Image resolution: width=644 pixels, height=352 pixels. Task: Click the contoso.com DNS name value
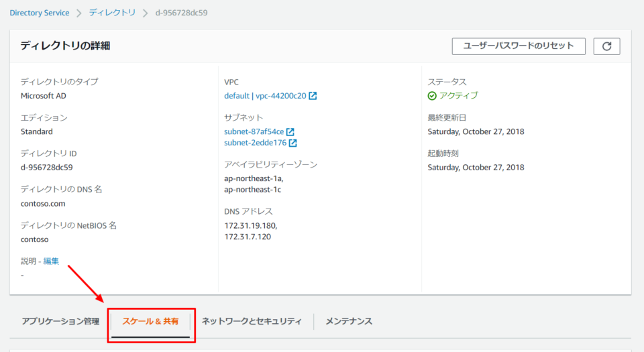click(x=43, y=203)
